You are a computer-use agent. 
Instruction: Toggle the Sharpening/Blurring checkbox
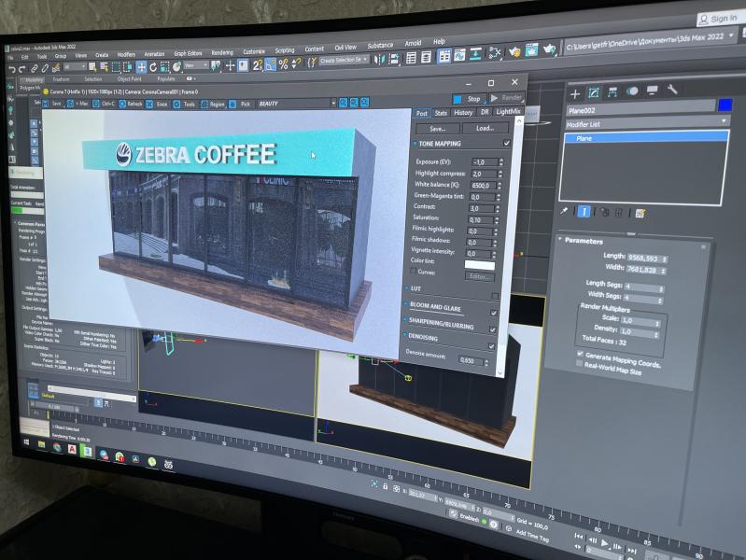pos(493,329)
